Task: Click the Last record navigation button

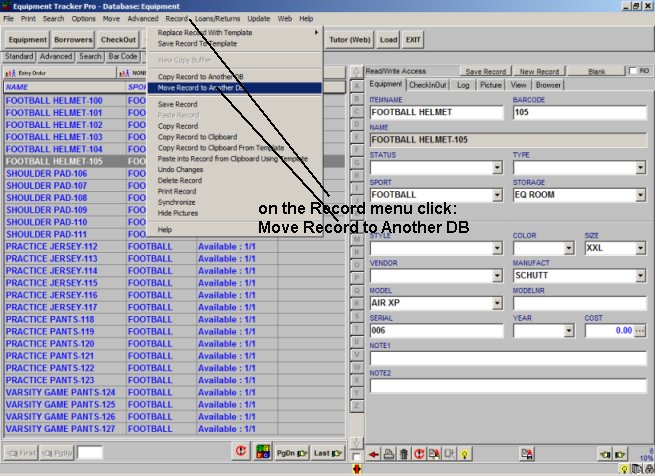Action: (x=327, y=452)
